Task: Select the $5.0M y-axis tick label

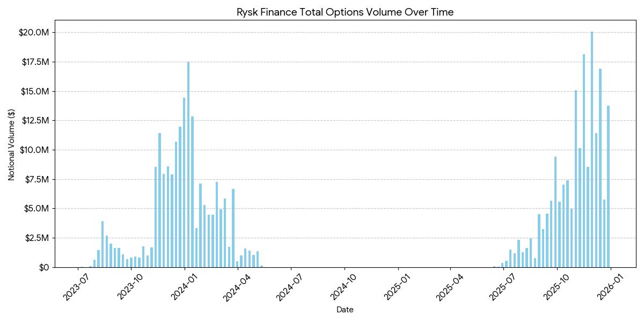Action: coord(36,208)
